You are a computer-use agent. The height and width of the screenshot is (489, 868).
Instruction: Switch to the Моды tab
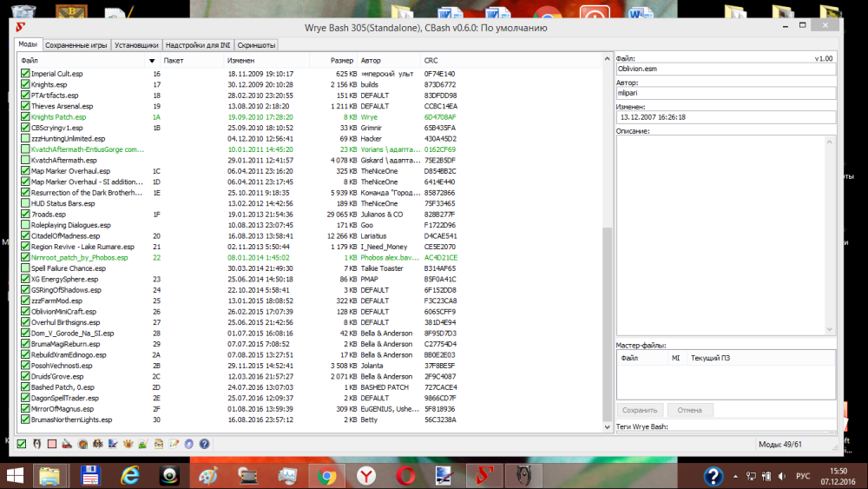(x=28, y=44)
